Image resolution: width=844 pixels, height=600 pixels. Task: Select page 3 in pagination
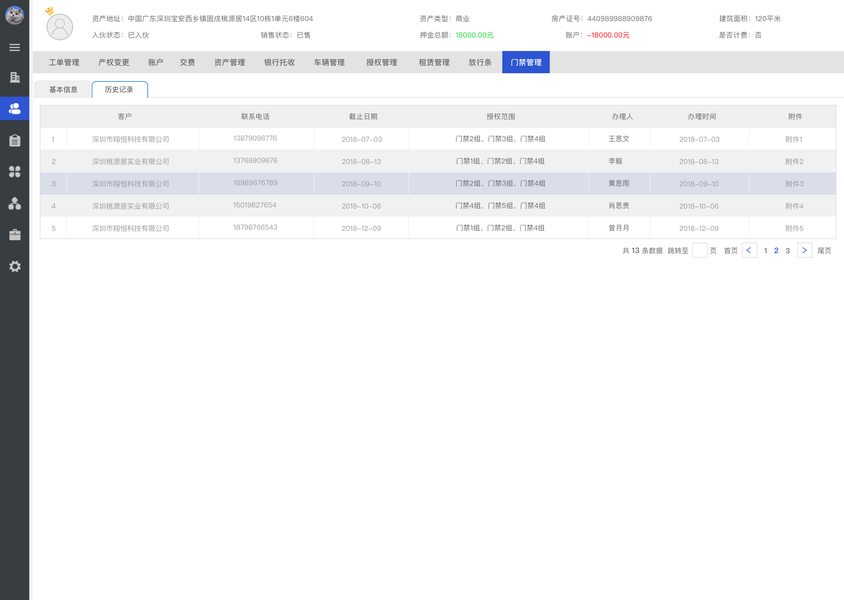[x=787, y=251]
